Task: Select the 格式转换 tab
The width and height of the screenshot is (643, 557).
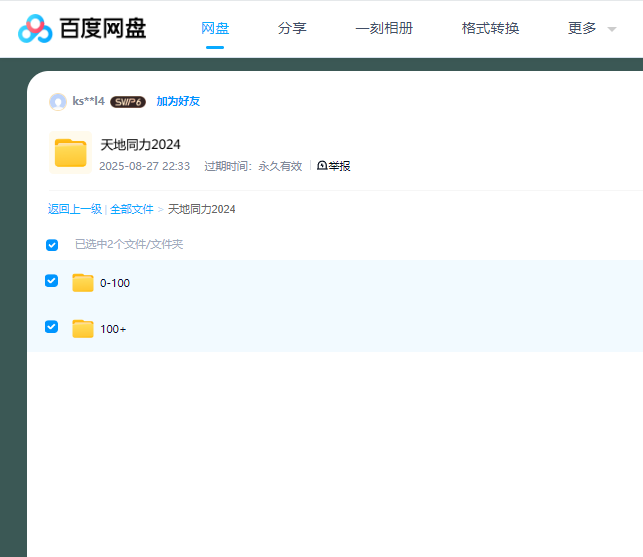Action: tap(490, 28)
